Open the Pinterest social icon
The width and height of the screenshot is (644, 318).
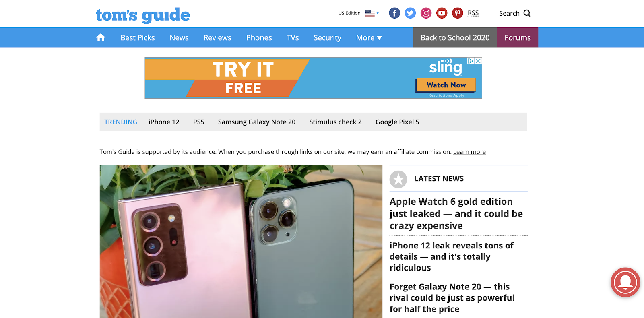(457, 13)
